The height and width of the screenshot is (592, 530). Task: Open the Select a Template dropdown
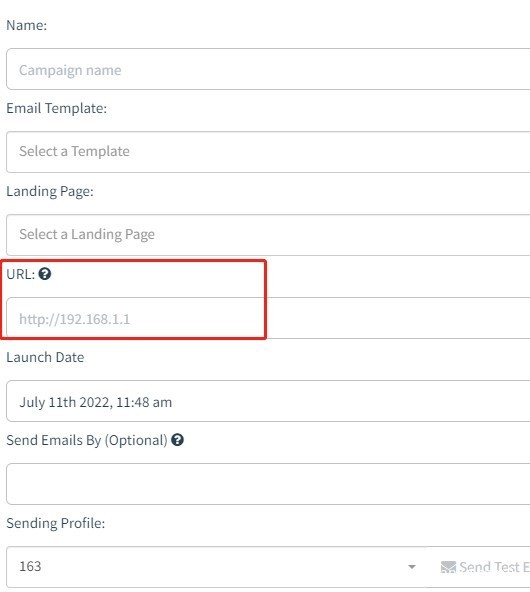tap(268, 152)
